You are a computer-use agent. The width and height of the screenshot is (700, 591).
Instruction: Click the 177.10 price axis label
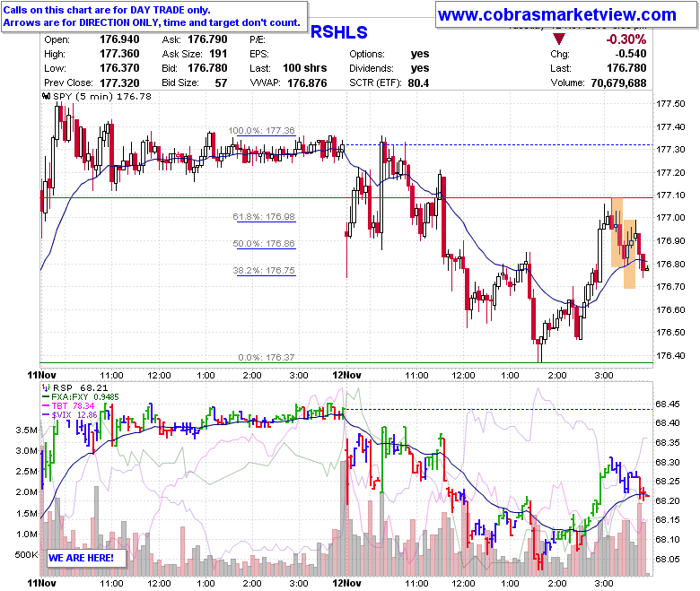tap(670, 195)
